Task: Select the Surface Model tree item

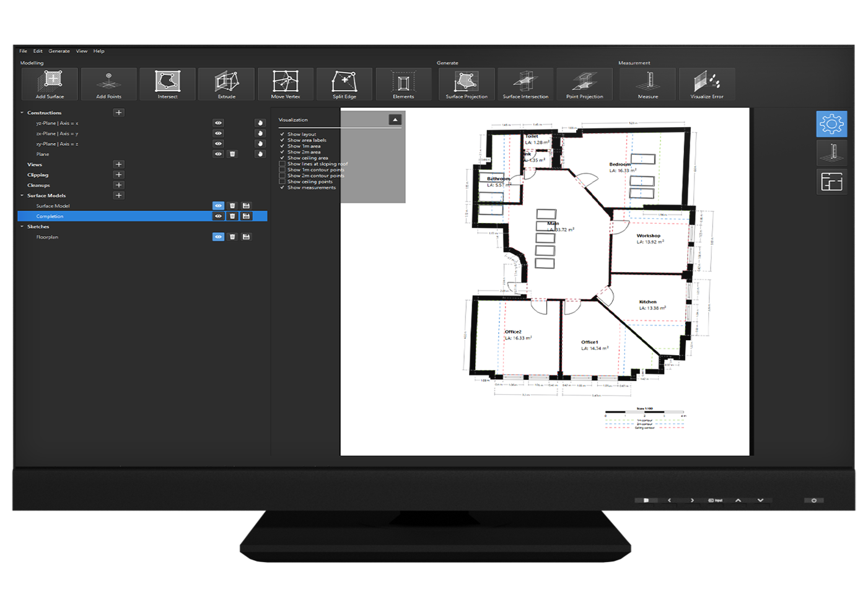Action: [x=53, y=206]
